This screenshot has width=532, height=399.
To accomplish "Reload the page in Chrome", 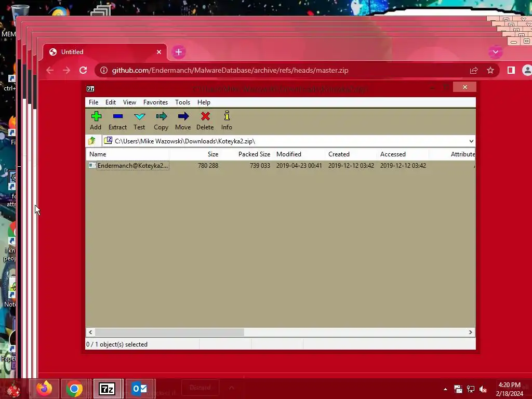I will click(83, 70).
